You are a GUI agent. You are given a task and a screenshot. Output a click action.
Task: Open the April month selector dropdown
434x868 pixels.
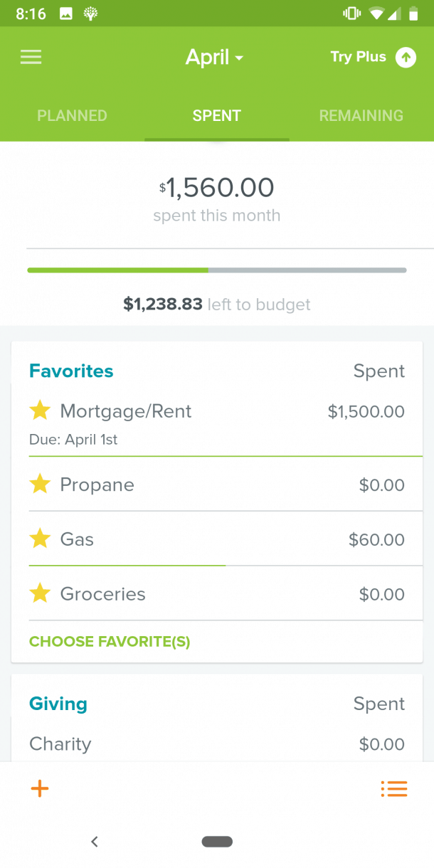pos(215,57)
